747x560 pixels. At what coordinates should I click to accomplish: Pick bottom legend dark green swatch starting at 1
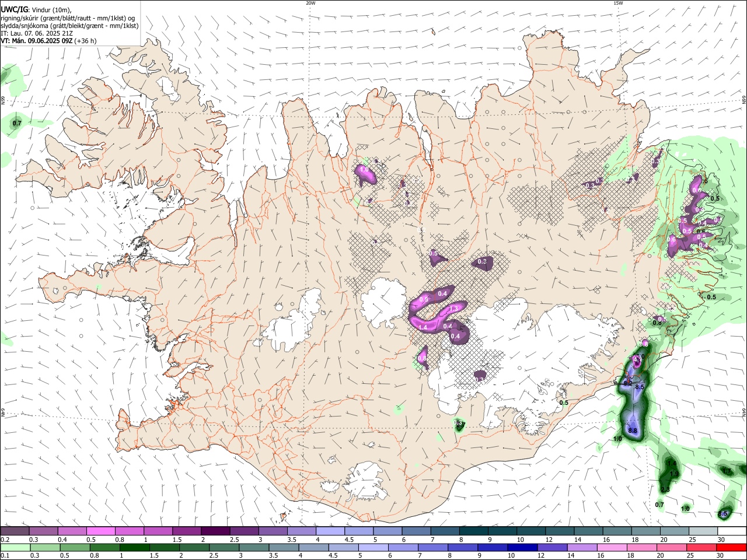pyautogui.click(x=135, y=547)
